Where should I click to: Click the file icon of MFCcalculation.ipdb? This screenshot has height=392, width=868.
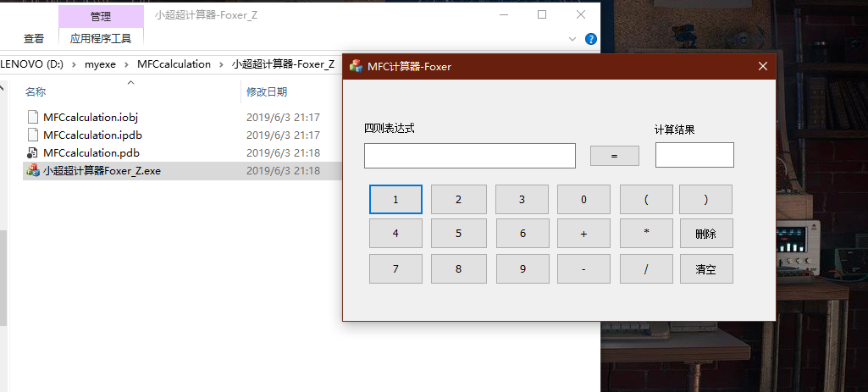(x=33, y=135)
